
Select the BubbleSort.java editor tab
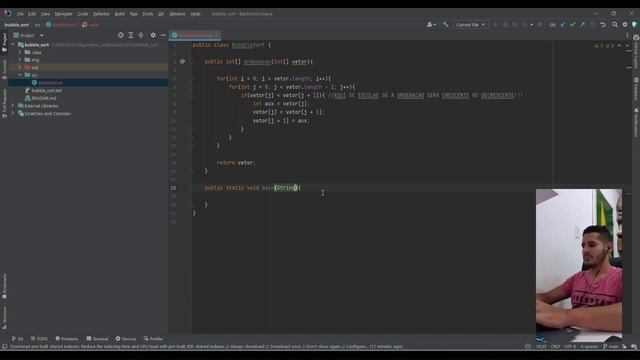[196, 36]
